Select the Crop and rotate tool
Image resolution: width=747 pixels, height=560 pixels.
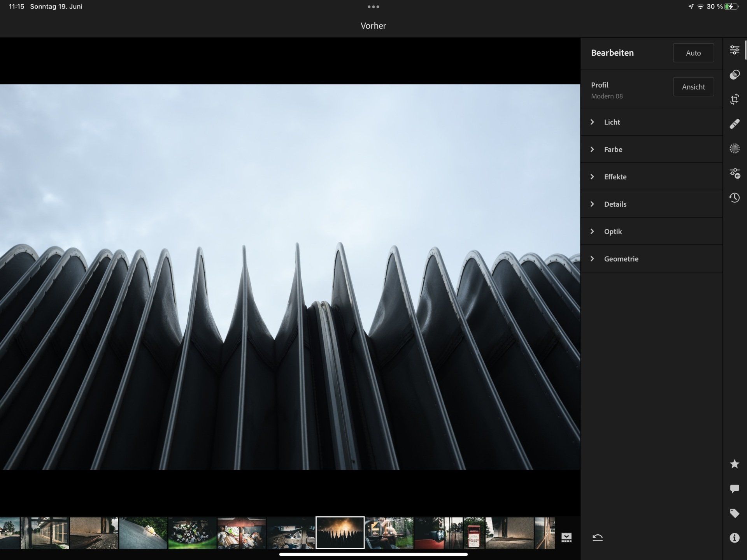[x=734, y=99]
